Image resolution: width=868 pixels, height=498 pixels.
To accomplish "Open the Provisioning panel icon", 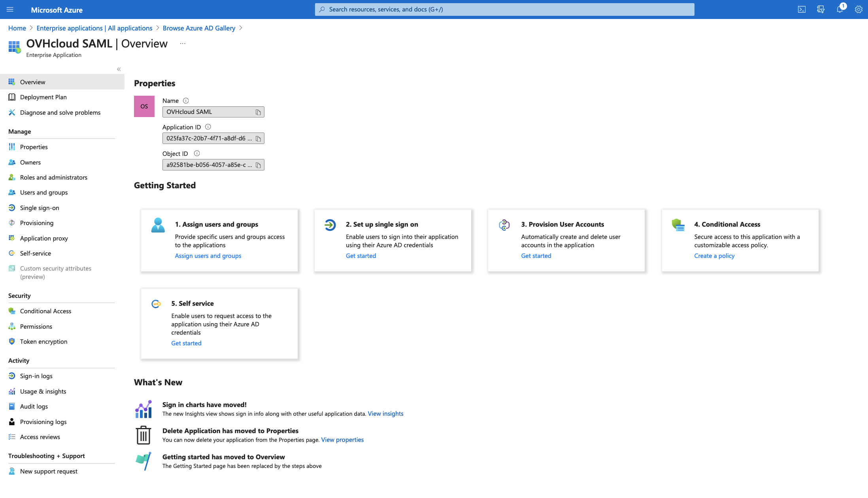I will point(11,222).
